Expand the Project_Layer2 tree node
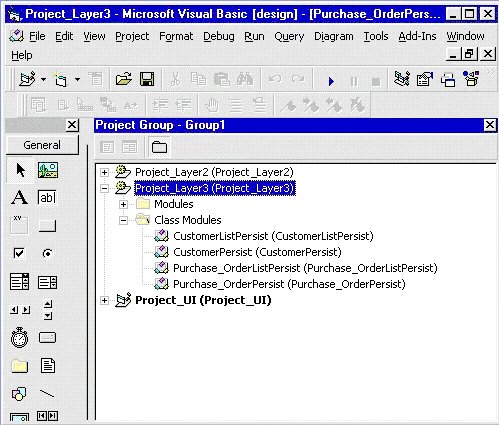Viewport: 499px width, 425px height. coord(104,172)
